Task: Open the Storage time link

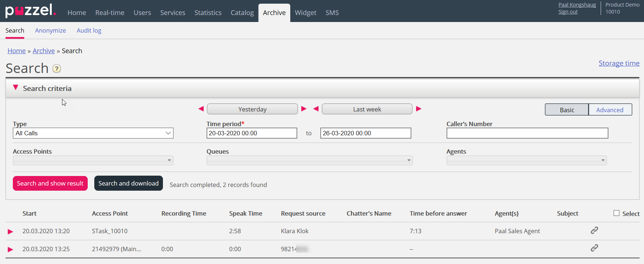Action: point(619,63)
